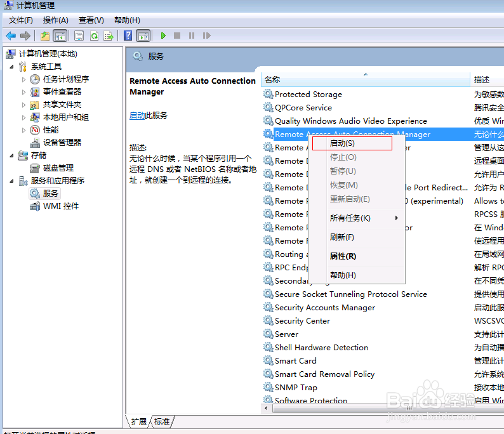Click the 启动 link to start this service
The width and height of the screenshot is (504, 434).
tap(137, 115)
